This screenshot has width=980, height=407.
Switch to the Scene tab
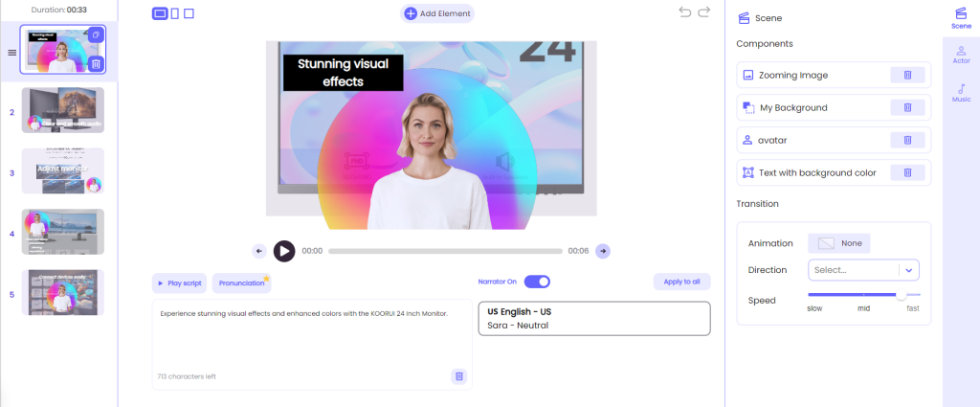[x=961, y=19]
